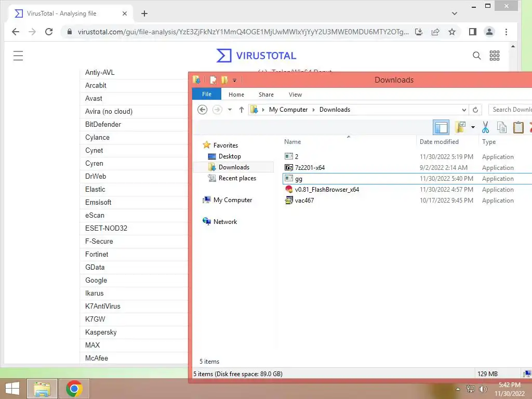Click the Paste clipboard icon
Screen dimensions: 532x399
click(x=518, y=128)
